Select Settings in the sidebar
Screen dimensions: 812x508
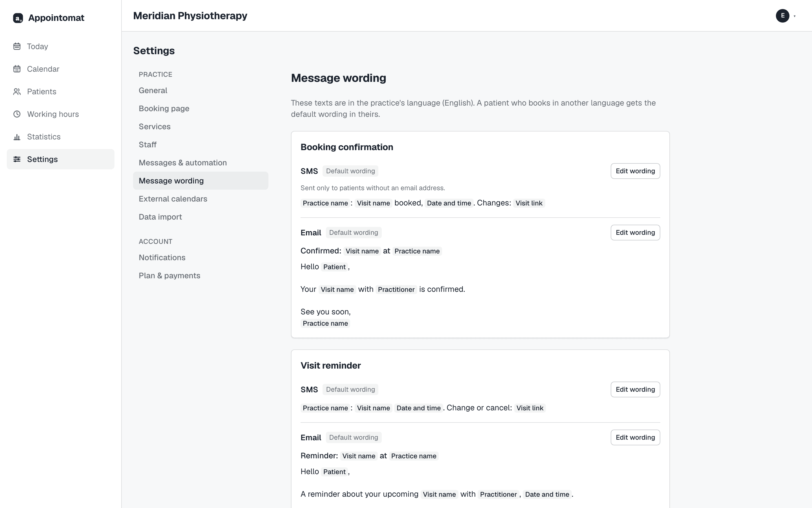coord(60,159)
